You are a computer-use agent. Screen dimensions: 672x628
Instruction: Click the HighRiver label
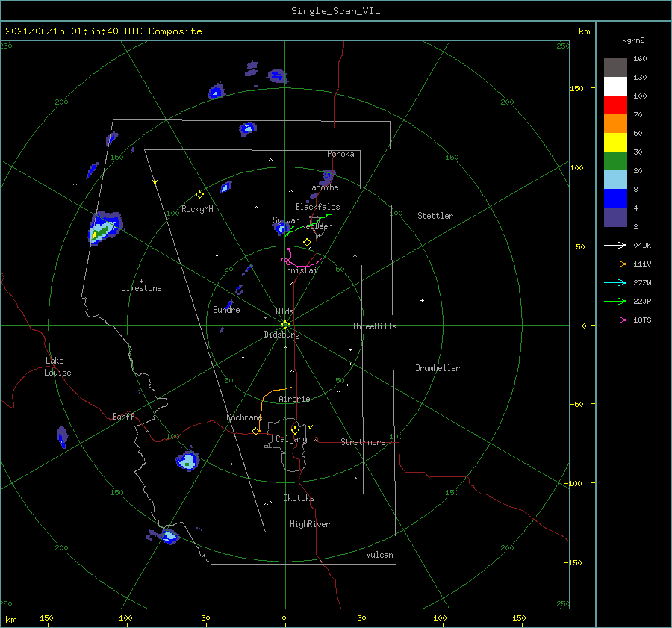click(x=310, y=524)
